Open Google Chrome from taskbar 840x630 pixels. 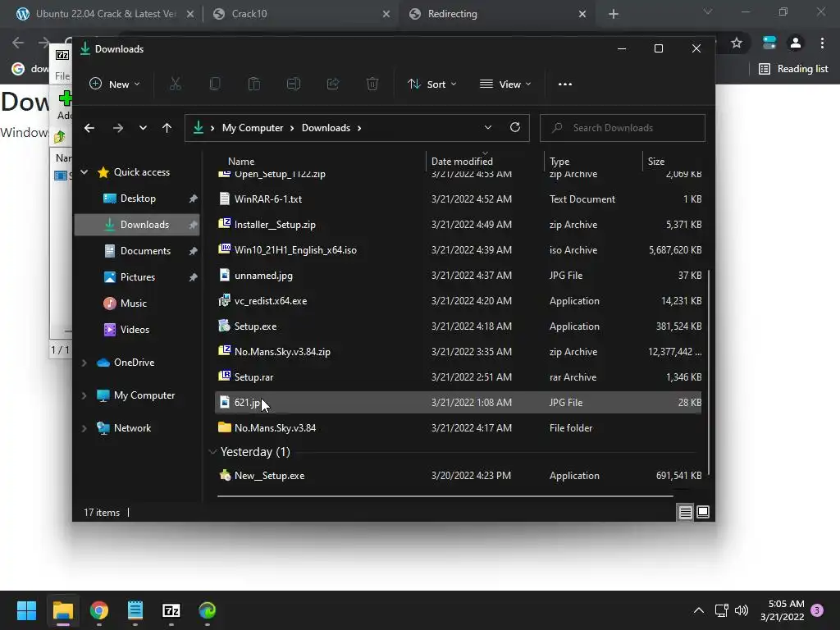point(99,610)
